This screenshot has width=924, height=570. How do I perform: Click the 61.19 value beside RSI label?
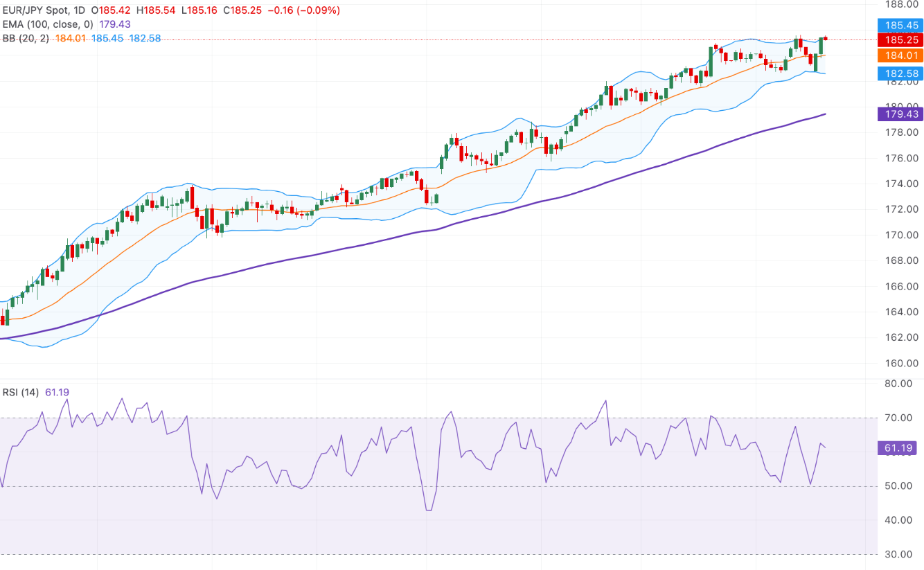click(57, 392)
